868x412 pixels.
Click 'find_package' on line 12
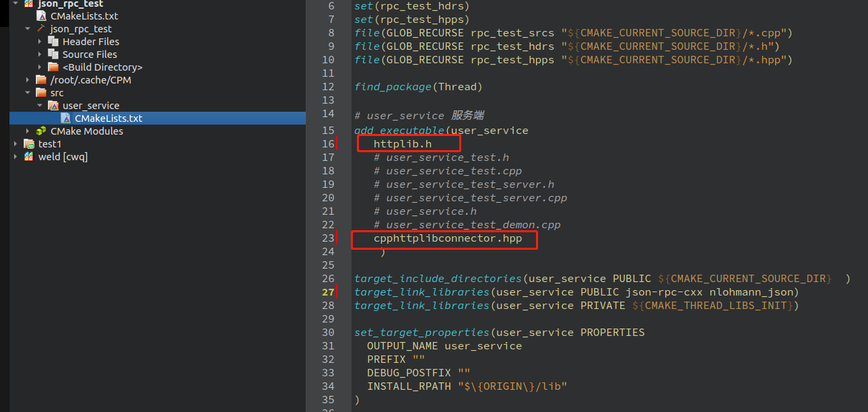393,86
